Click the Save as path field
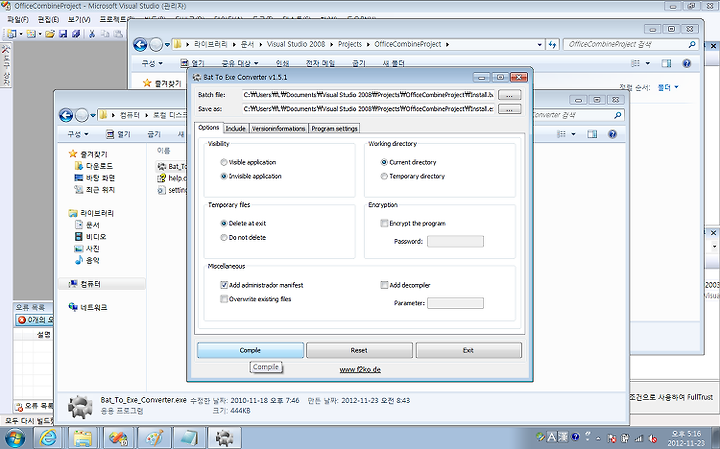Image resolution: width=720 pixels, height=449 pixels. pyautogui.click(x=369, y=109)
